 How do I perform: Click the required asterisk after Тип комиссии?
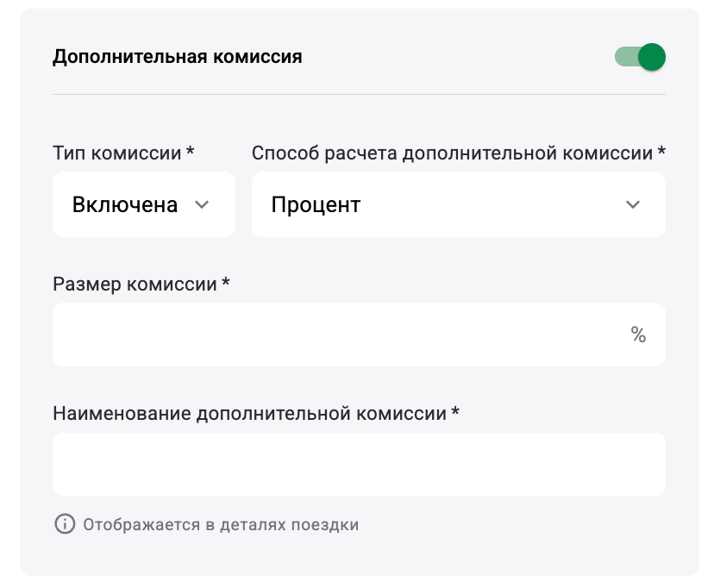190,153
